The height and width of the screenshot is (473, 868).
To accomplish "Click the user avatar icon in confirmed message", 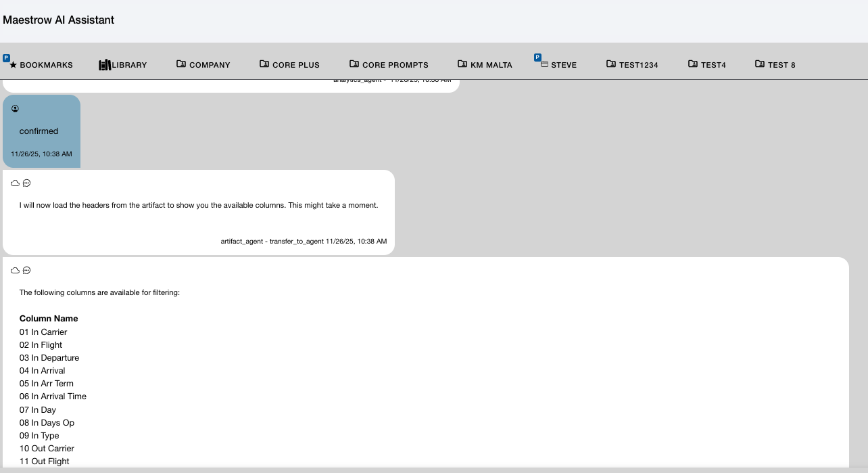I will click(x=15, y=109).
